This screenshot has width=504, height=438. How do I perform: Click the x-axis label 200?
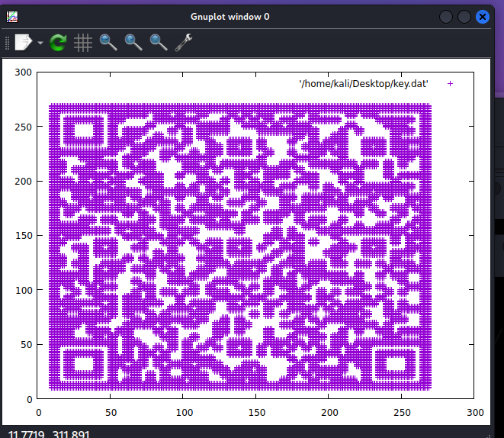click(x=329, y=413)
